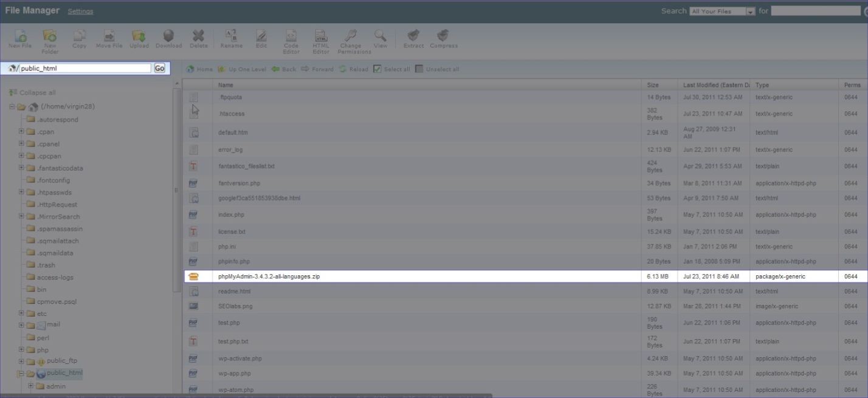This screenshot has height=398, width=868.
Task: Click the Forward navigation button
Action: pos(317,69)
